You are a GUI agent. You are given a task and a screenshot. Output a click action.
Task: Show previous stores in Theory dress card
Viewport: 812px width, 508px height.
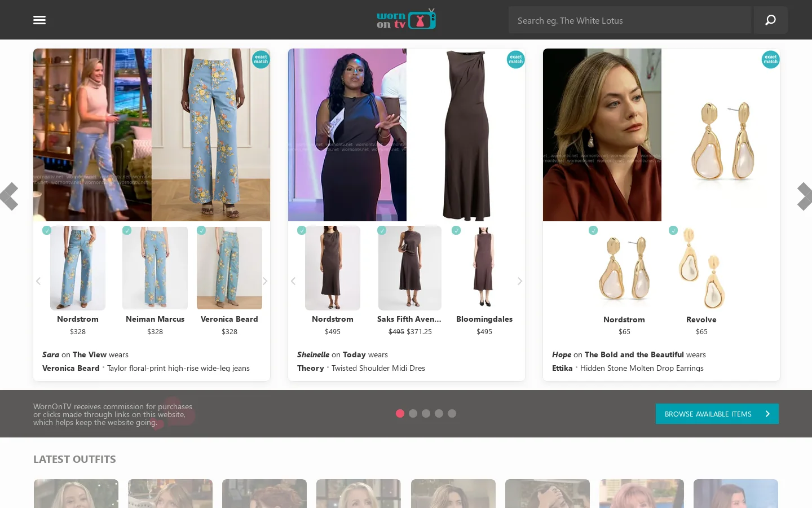(293, 281)
